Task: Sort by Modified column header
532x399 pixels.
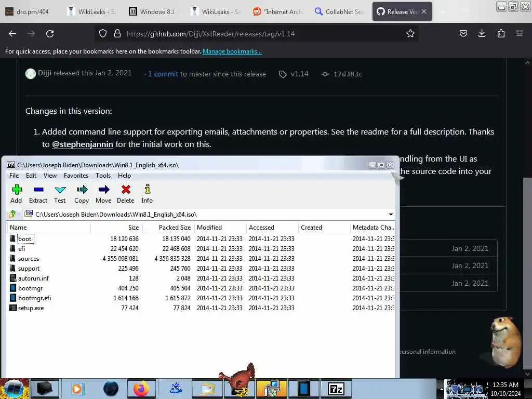Action: point(220,228)
